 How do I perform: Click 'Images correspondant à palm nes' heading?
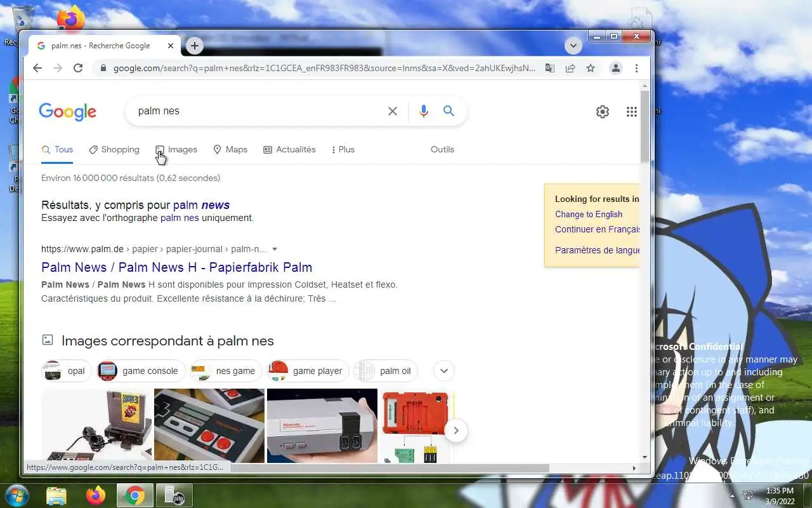[x=167, y=341]
